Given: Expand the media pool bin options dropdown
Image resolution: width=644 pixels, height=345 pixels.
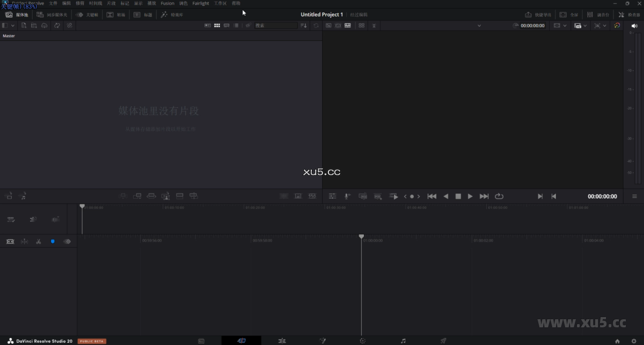Looking at the screenshot, I should [13, 25].
